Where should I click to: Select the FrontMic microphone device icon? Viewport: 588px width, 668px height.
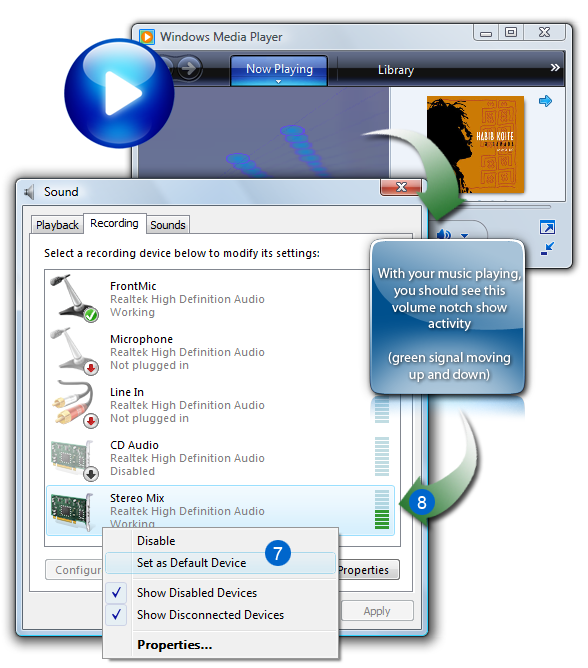(x=74, y=297)
